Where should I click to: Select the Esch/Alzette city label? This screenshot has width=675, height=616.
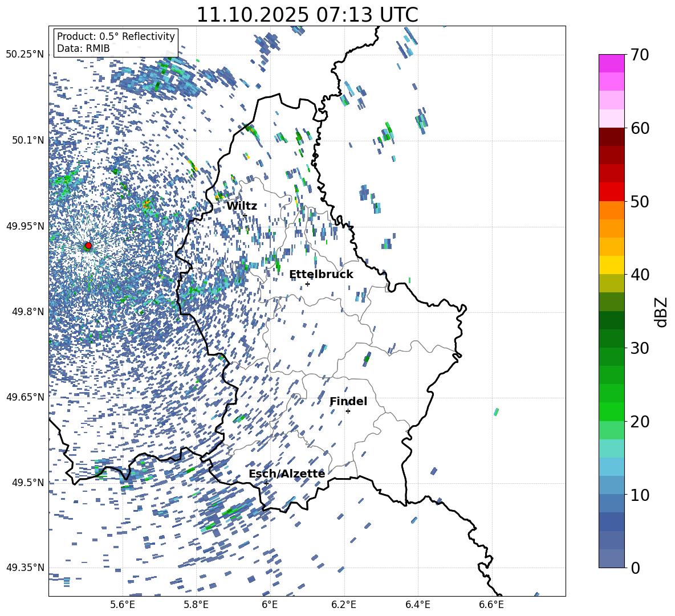coord(287,474)
